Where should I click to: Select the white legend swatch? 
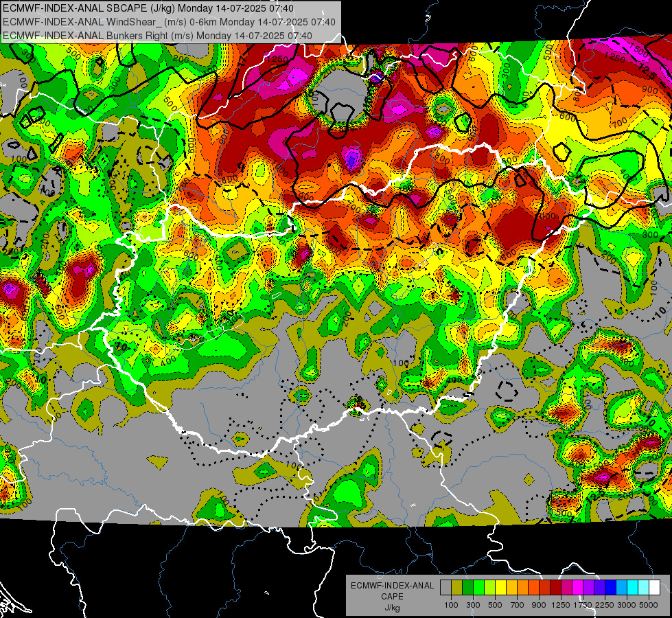click(x=654, y=587)
